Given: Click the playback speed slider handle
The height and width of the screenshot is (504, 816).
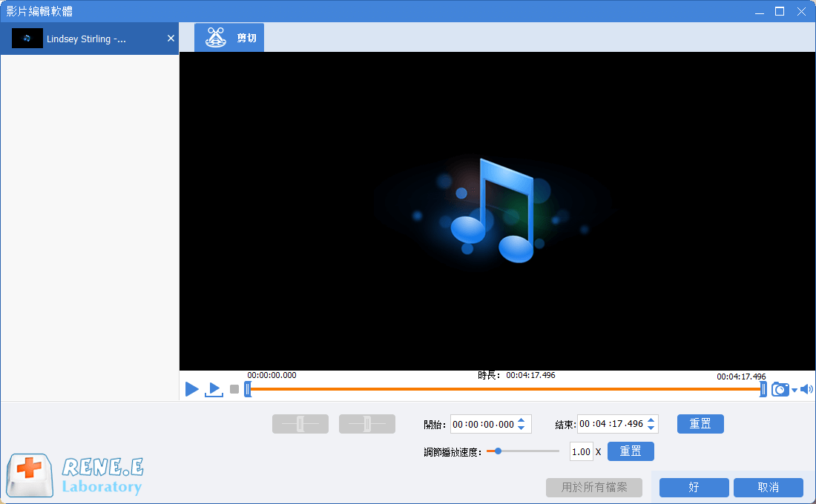Looking at the screenshot, I should 498,451.
